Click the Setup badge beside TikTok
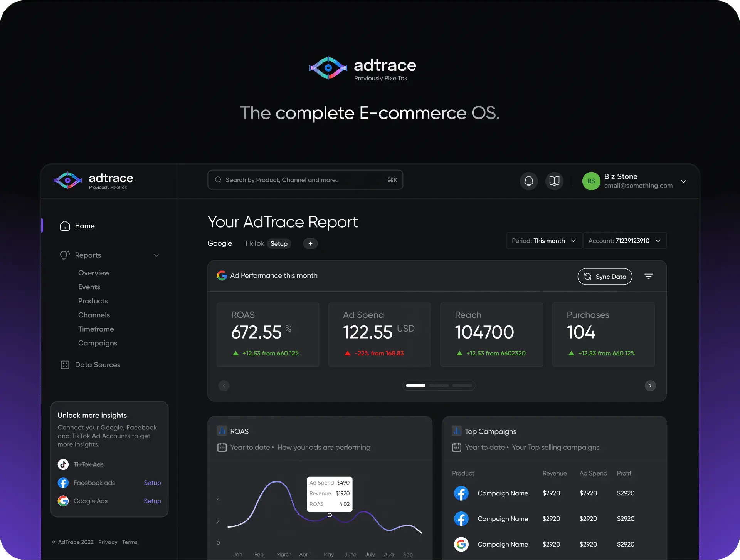 coord(279,243)
